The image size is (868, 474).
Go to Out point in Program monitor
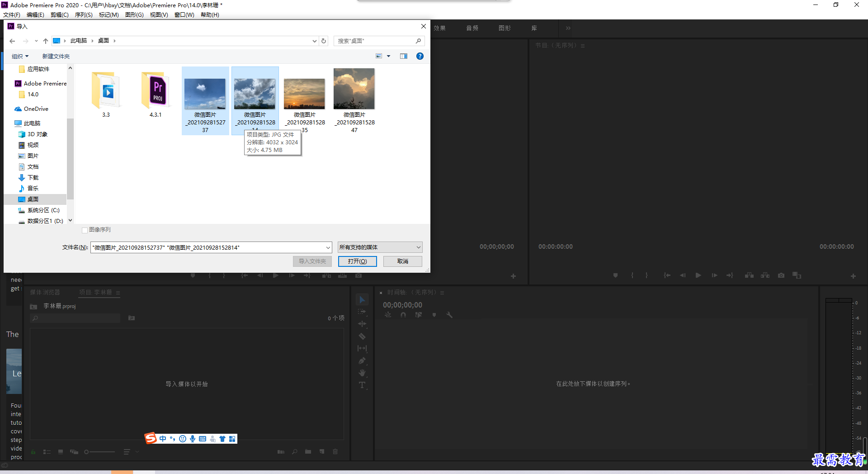(730, 275)
